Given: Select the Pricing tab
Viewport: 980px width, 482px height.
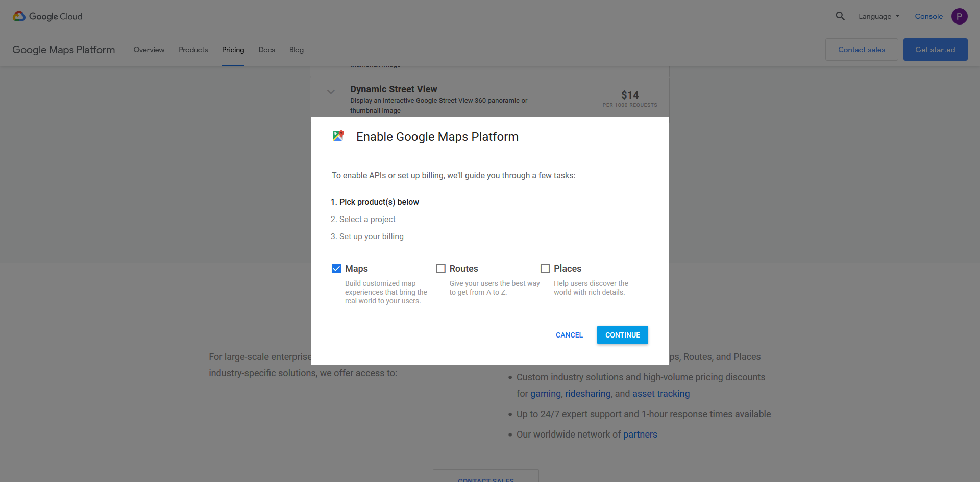Looking at the screenshot, I should tap(233, 50).
